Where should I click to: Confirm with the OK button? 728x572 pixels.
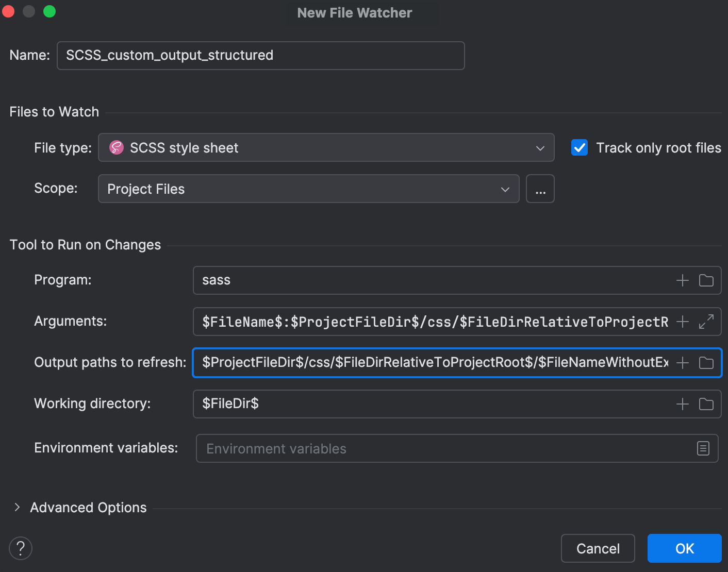[x=684, y=548]
